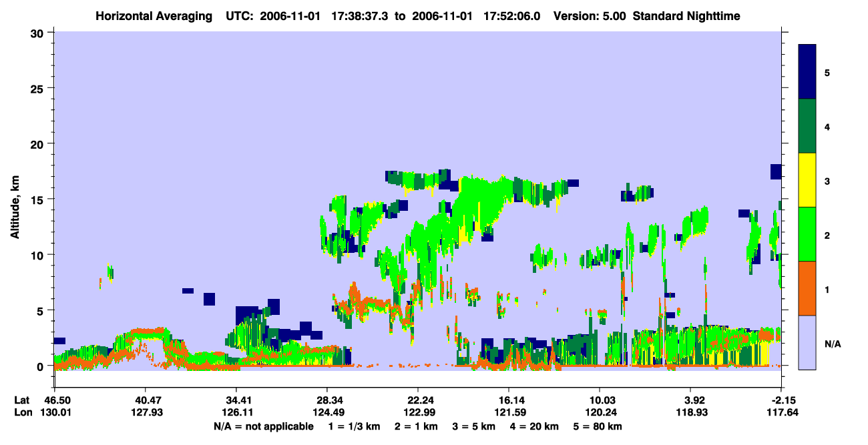The image size is (868, 445).
Task: Click the longitude value 130.01
Action: click(x=55, y=412)
